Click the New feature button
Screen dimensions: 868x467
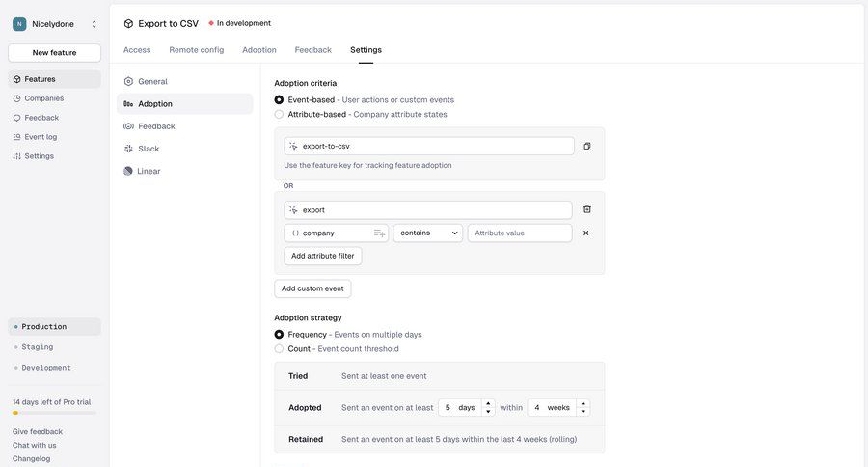coord(54,53)
